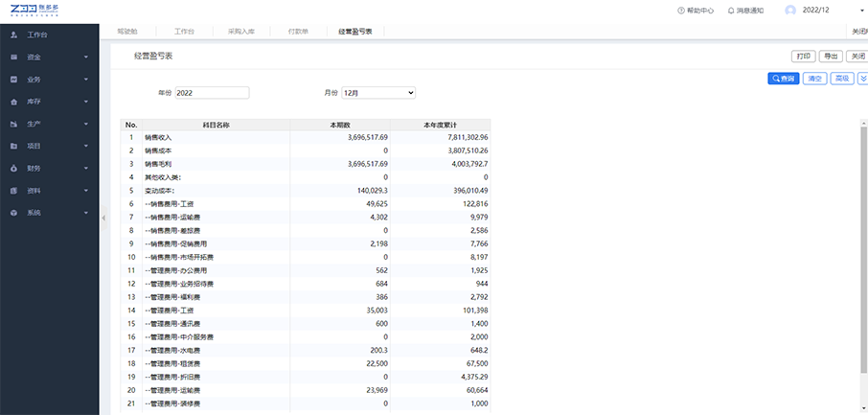Click the 库存 warehouse icon in sidebar

pos(12,102)
